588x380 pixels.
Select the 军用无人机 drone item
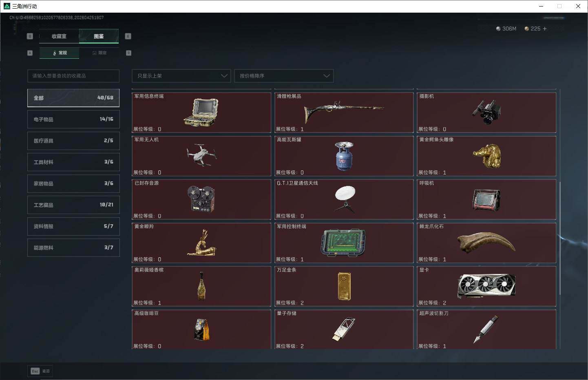point(201,156)
